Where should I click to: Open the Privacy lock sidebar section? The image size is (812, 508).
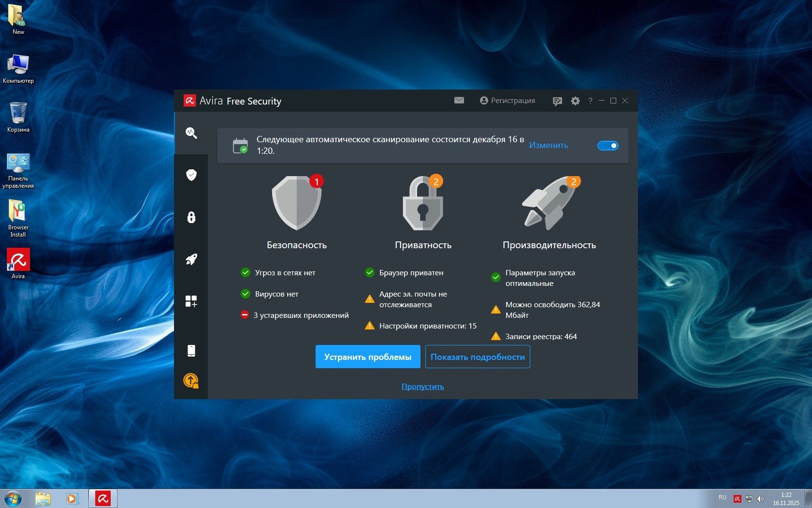(191, 217)
